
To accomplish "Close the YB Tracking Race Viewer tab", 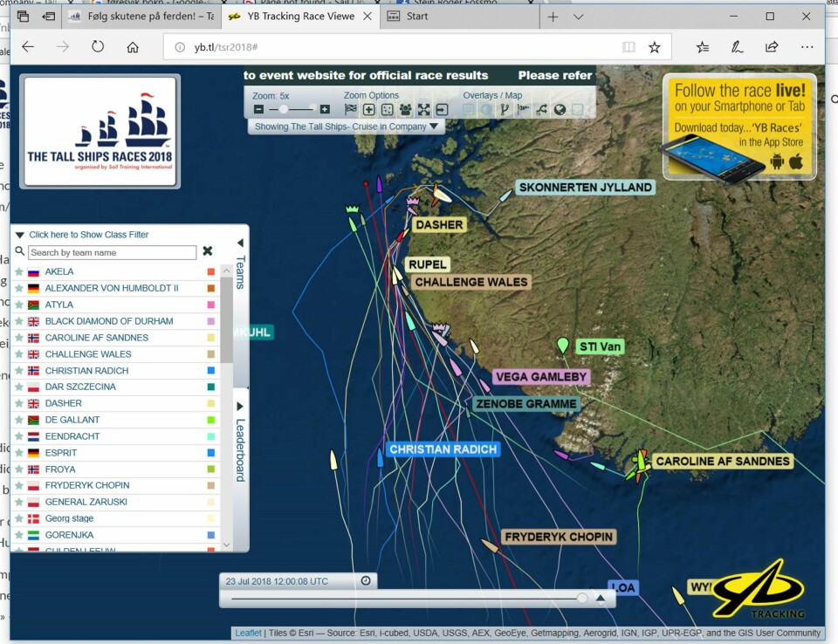I will [367, 16].
